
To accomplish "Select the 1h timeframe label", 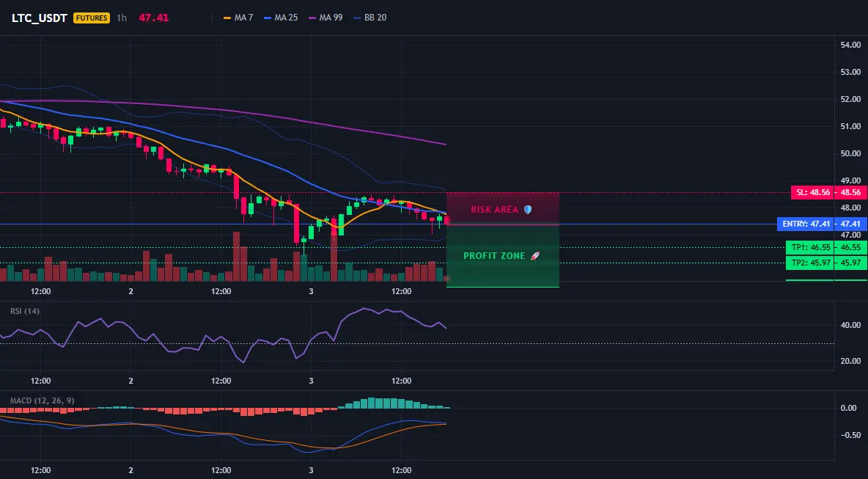I will click(x=122, y=18).
